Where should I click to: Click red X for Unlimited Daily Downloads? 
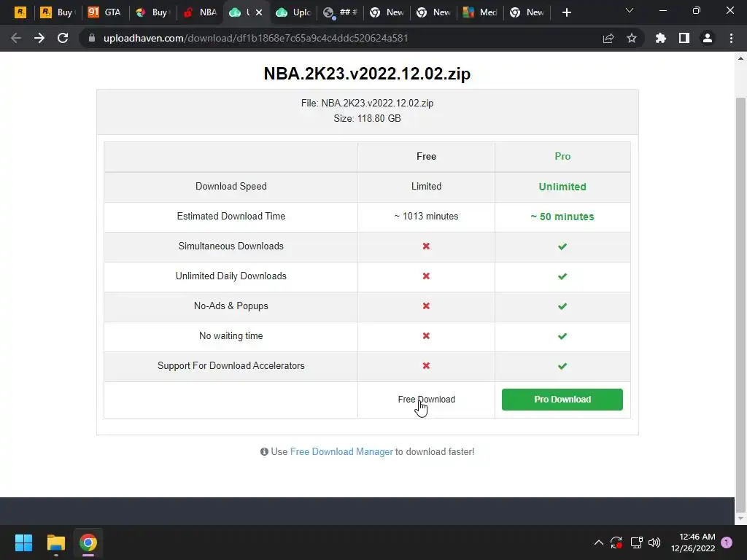426,276
